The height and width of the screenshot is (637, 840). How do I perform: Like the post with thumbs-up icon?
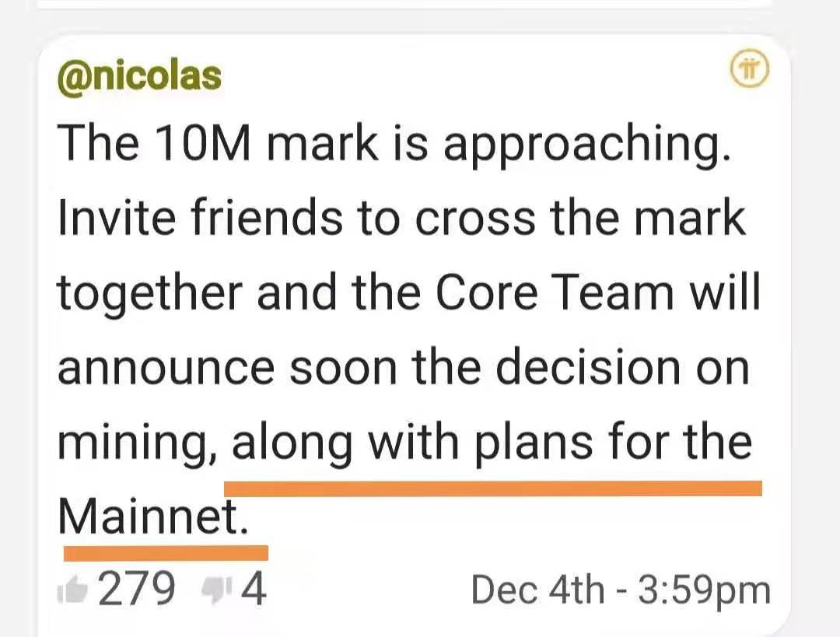coord(73,590)
